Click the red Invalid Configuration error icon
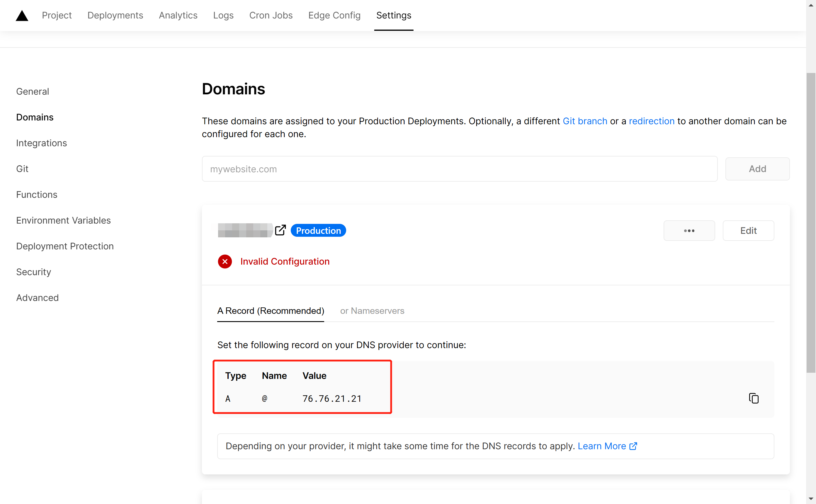The image size is (816, 504). point(225,261)
